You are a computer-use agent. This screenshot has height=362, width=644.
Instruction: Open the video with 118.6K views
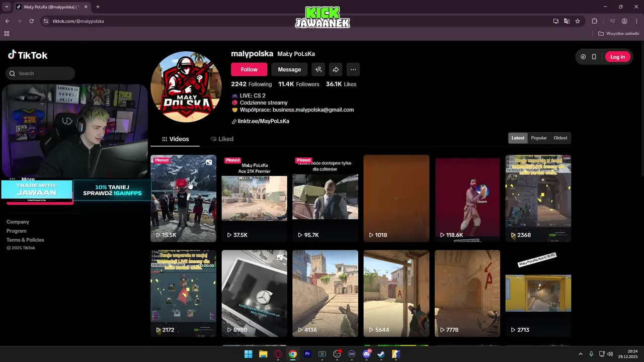(x=467, y=198)
